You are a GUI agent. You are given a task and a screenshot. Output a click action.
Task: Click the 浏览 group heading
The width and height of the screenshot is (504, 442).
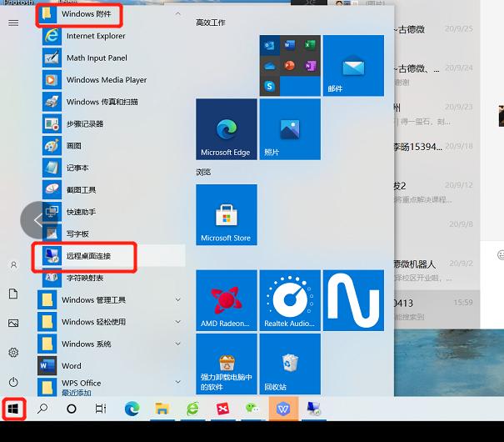pyautogui.click(x=203, y=172)
